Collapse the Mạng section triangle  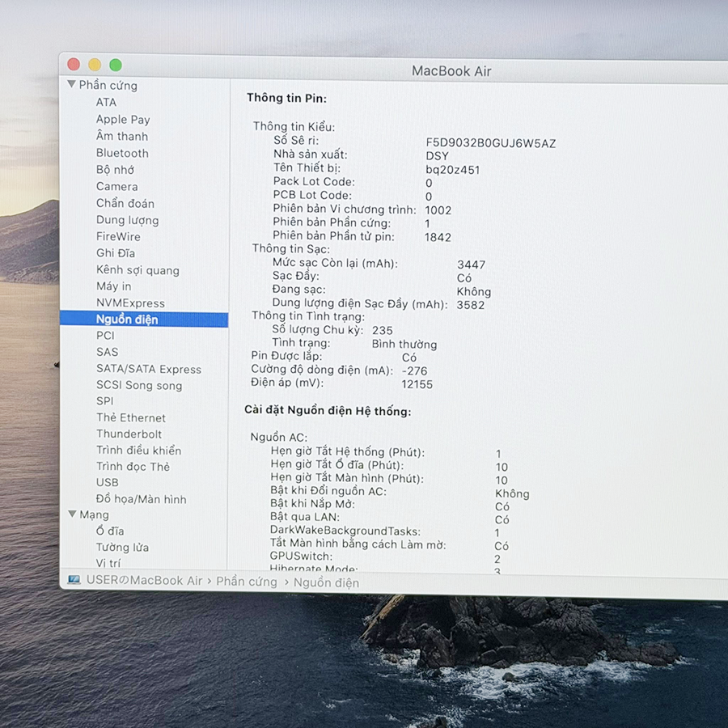[x=72, y=514]
